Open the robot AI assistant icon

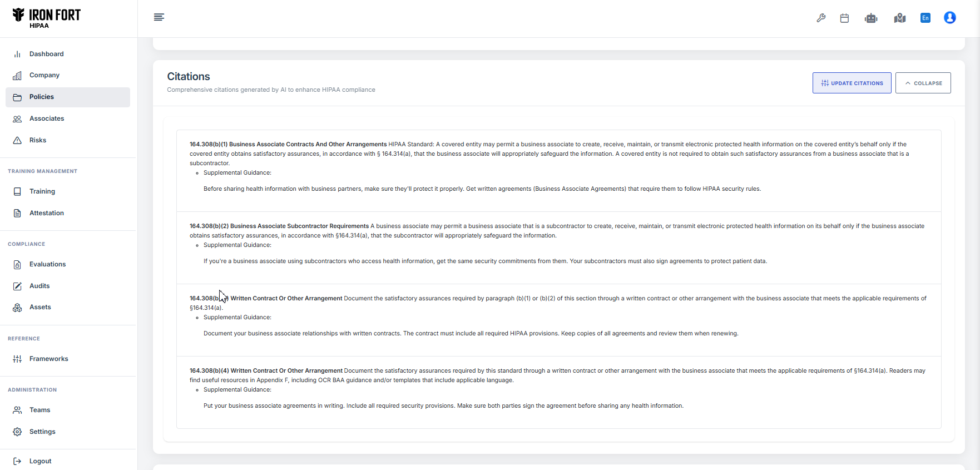click(871, 18)
